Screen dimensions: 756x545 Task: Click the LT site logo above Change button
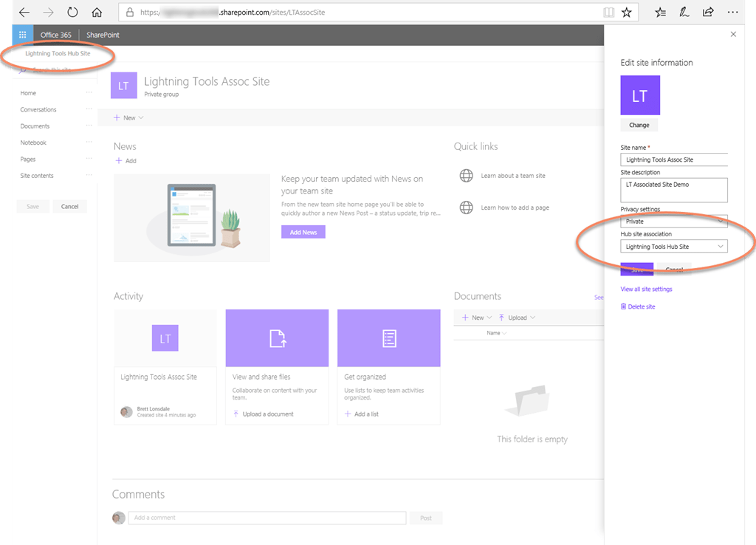click(639, 95)
